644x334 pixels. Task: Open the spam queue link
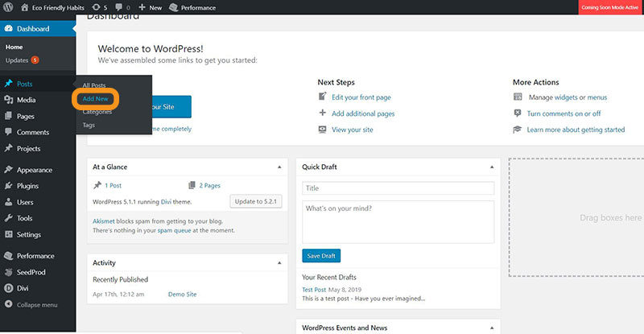pos(174,230)
